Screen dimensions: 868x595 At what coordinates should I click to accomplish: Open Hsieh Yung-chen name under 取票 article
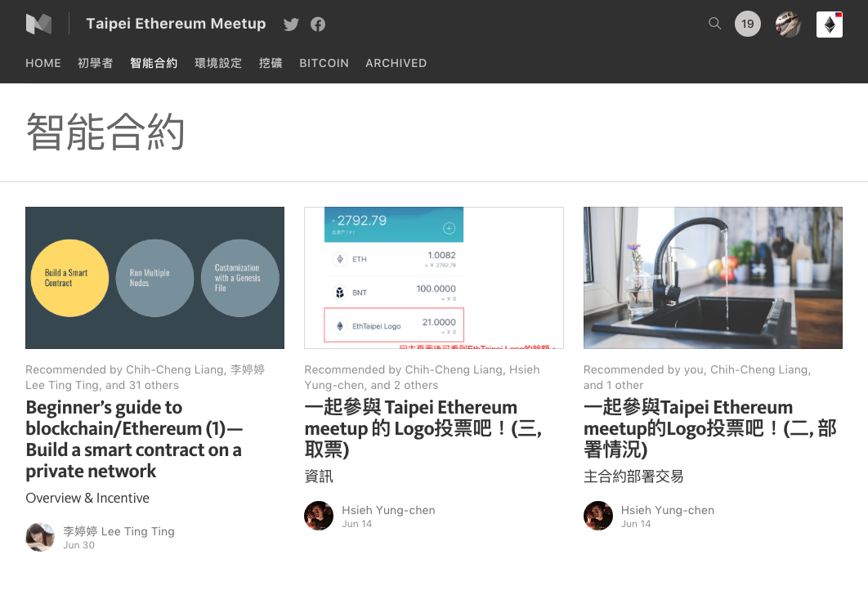[388, 510]
